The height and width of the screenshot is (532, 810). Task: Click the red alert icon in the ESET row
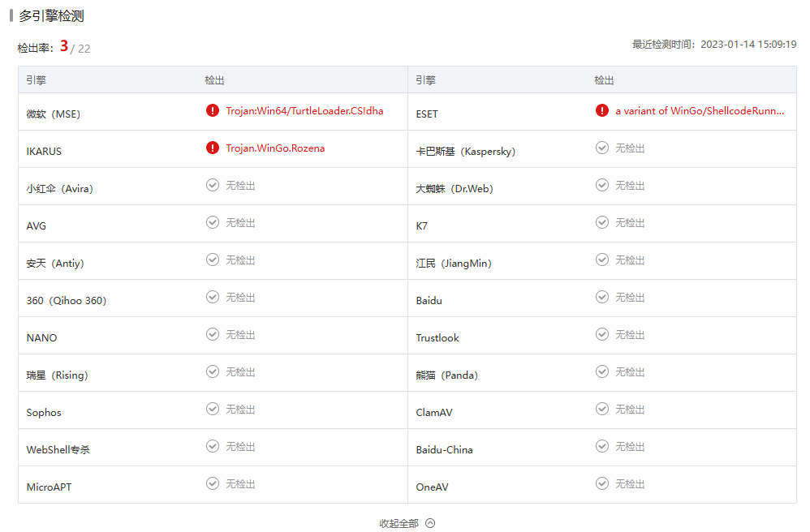pos(601,110)
